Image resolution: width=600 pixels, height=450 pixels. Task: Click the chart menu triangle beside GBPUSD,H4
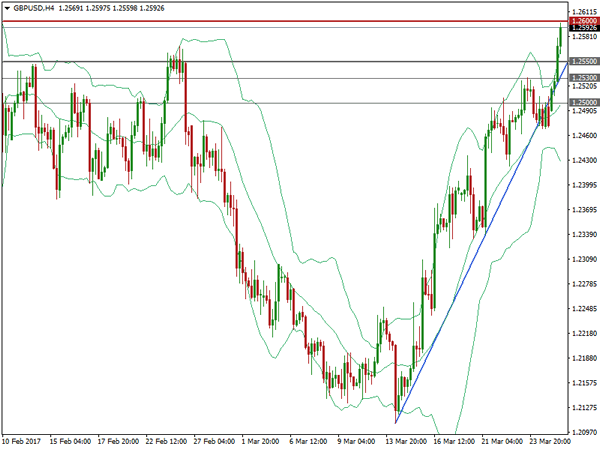tap(7, 8)
